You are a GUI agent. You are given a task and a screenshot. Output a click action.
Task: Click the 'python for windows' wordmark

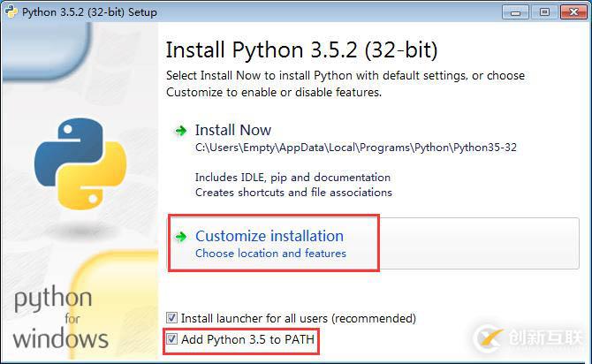(60, 317)
